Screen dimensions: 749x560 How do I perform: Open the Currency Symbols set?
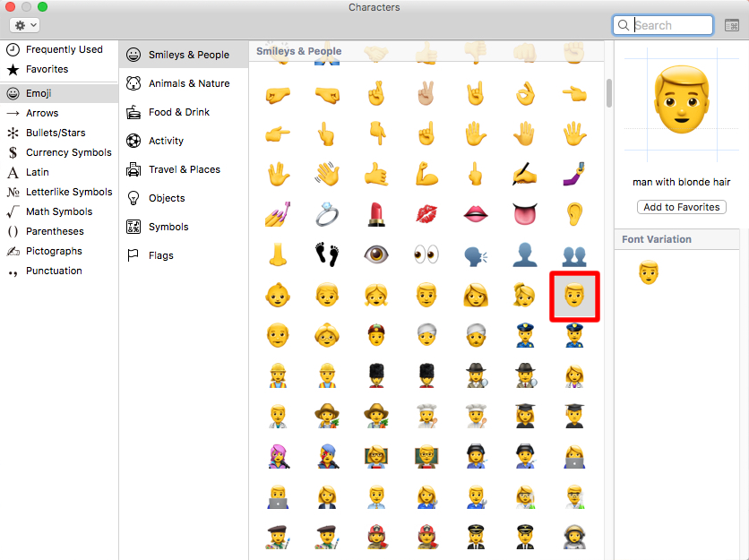click(59, 152)
